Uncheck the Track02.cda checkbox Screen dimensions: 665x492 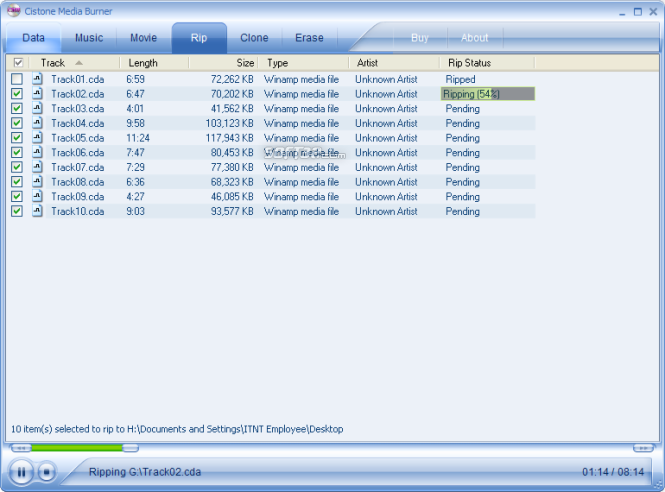click(17, 94)
